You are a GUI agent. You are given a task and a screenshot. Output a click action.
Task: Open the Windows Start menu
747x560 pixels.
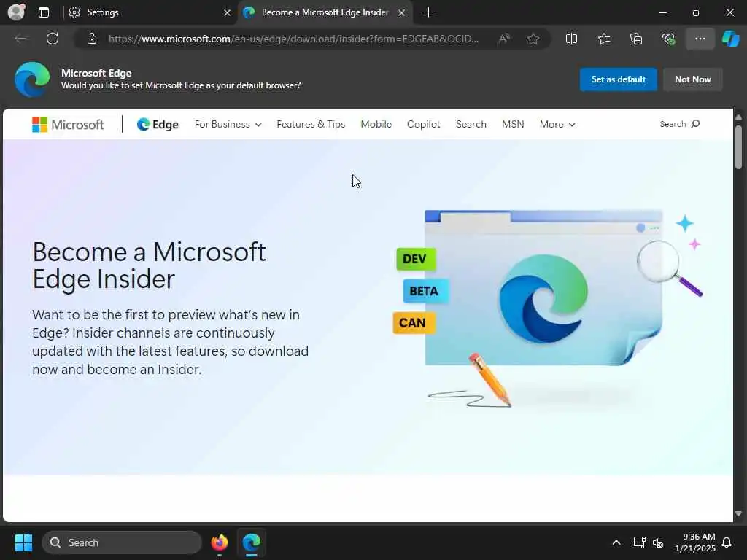coord(23,542)
